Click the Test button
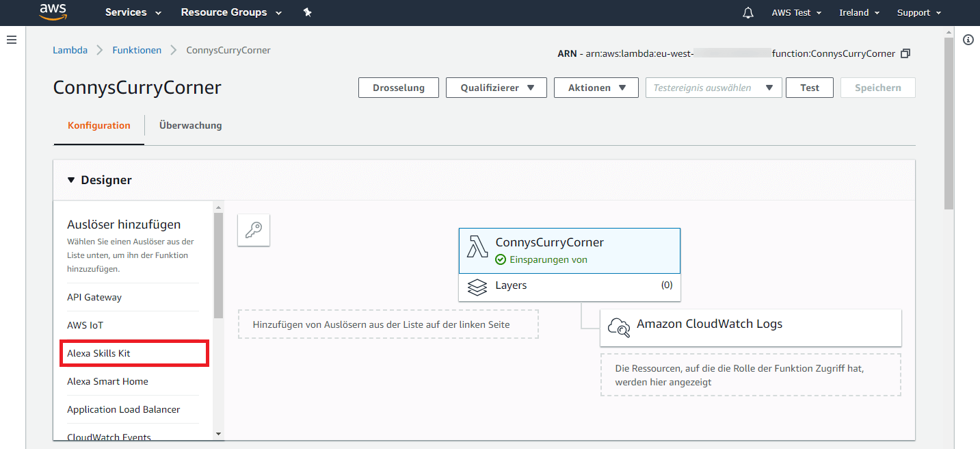Screen dimensions: 980x449 (810, 88)
